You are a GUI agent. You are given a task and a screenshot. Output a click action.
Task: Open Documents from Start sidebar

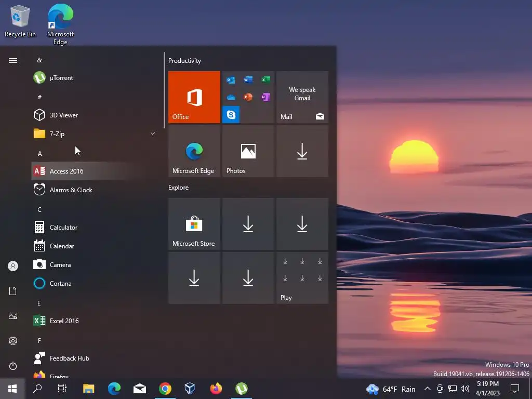[13, 291]
